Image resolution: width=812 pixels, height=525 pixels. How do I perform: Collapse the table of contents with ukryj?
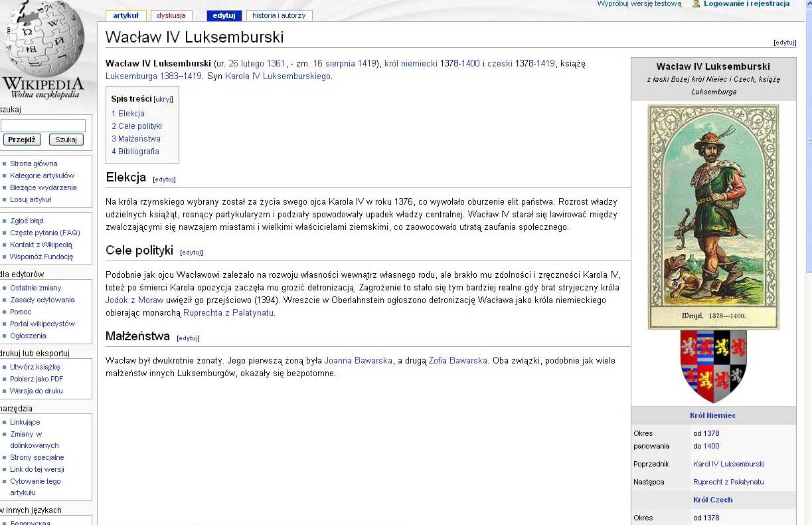click(x=163, y=99)
